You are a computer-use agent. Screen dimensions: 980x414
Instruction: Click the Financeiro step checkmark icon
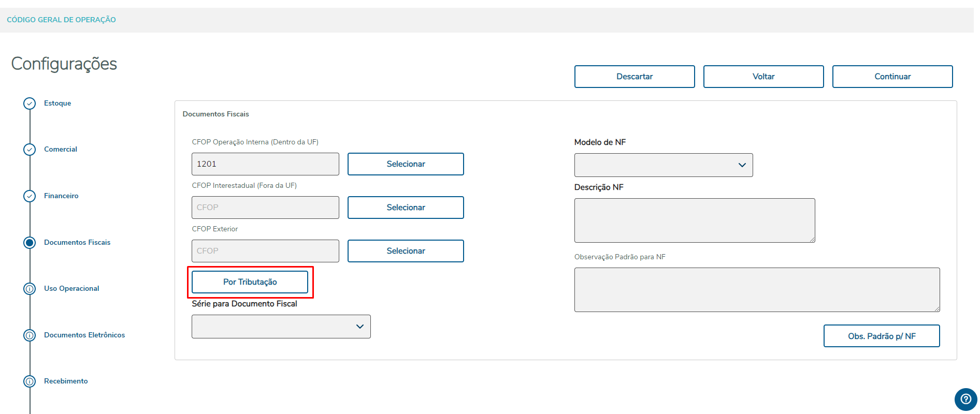point(30,196)
